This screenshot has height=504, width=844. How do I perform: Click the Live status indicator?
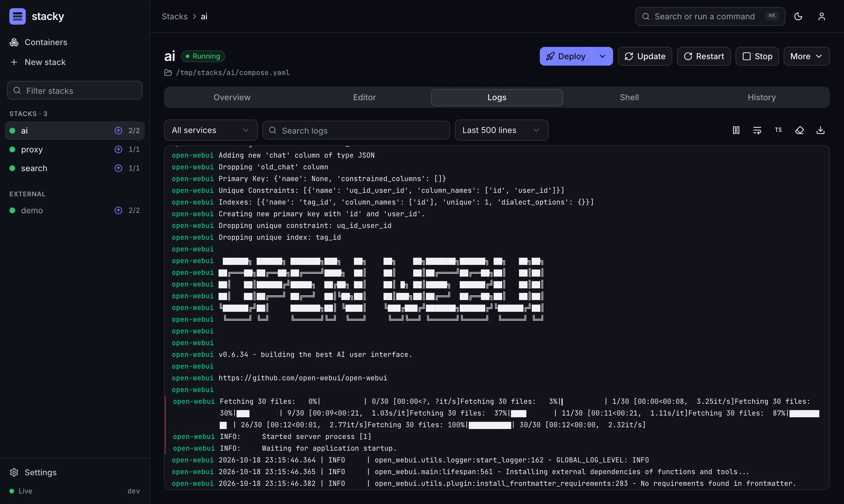point(21,491)
